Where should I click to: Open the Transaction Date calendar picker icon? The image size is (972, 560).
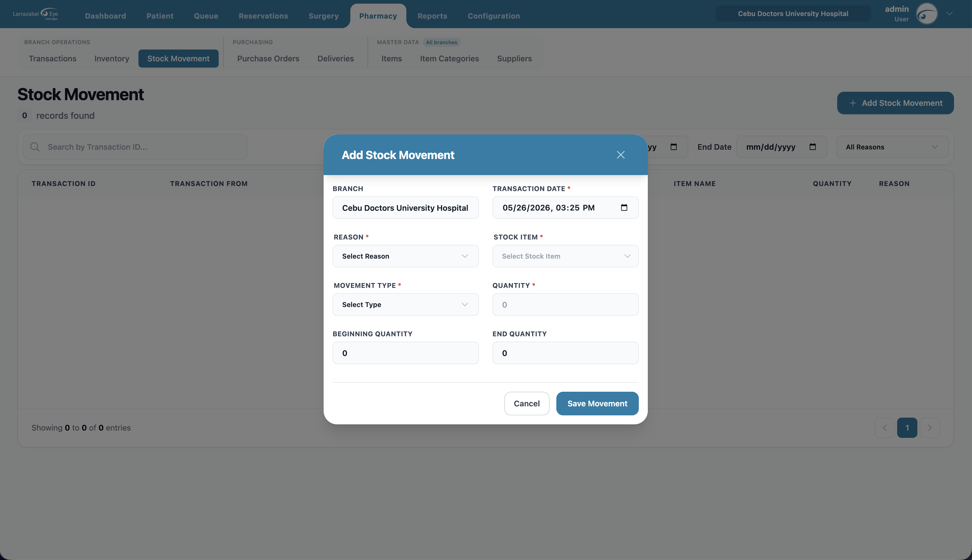(624, 208)
